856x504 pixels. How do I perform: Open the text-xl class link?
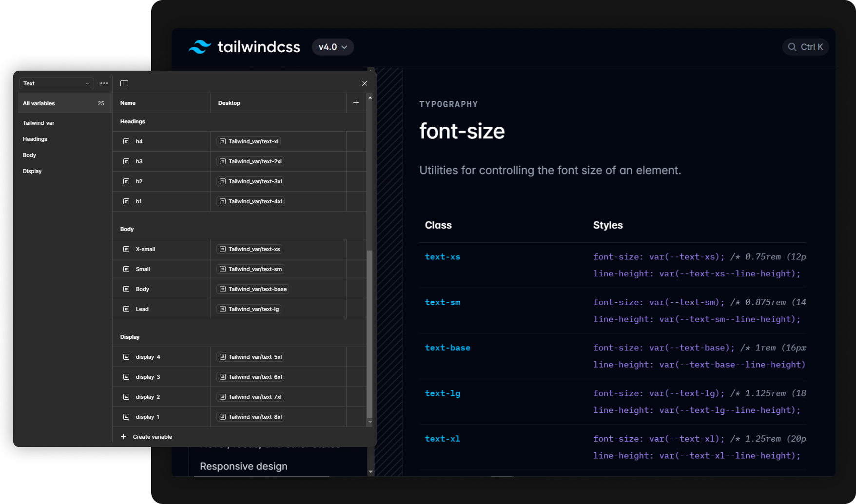click(x=443, y=439)
